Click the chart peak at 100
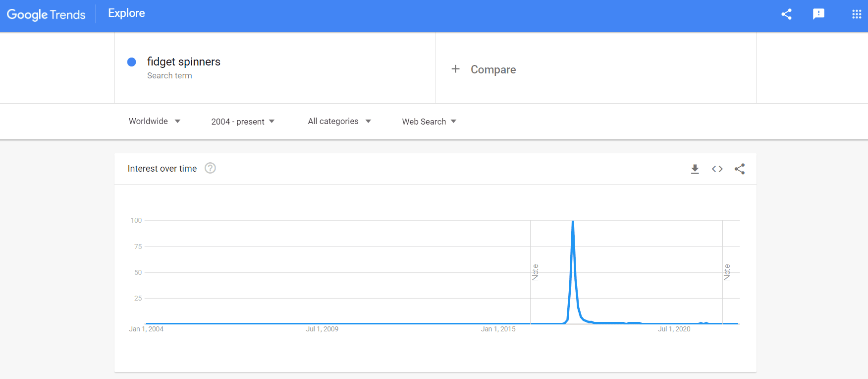868x379 pixels. 573,221
